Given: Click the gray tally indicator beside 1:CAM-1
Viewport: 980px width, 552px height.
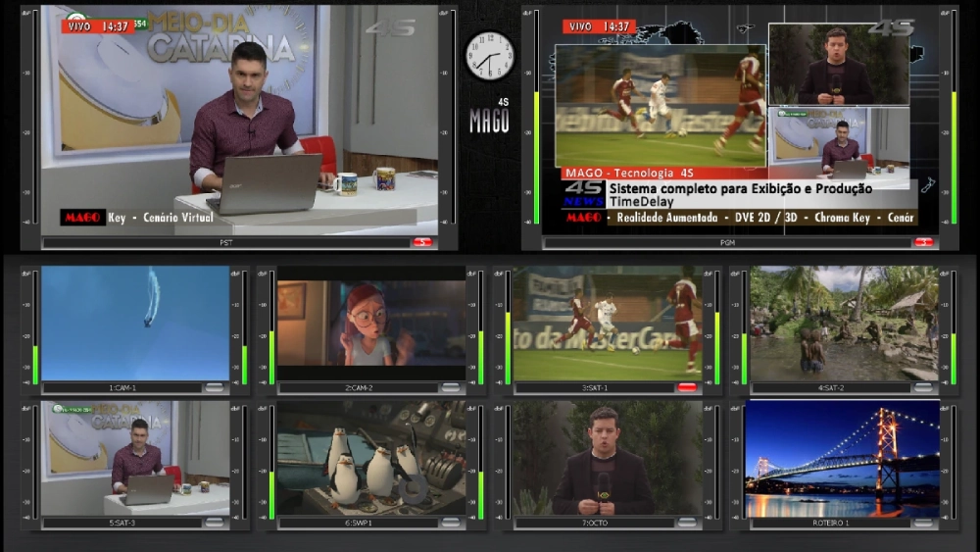Looking at the screenshot, I should pos(215,387).
